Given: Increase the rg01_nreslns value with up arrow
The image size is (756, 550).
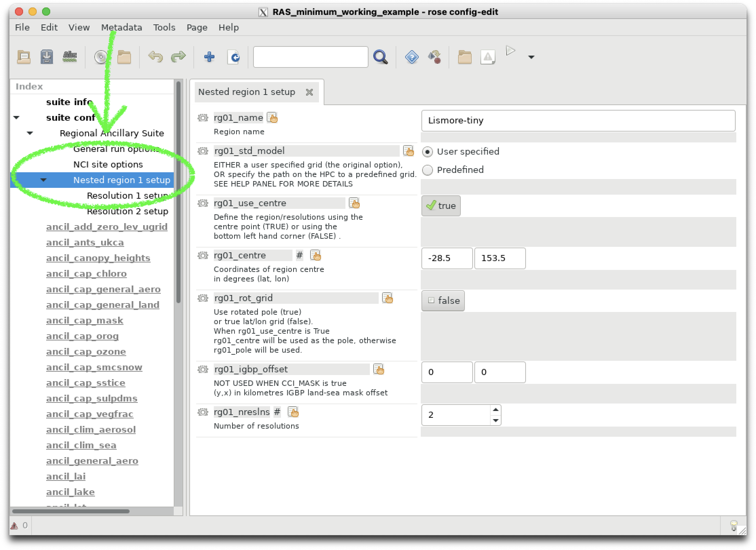Looking at the screenshot, I should (496, 410).
